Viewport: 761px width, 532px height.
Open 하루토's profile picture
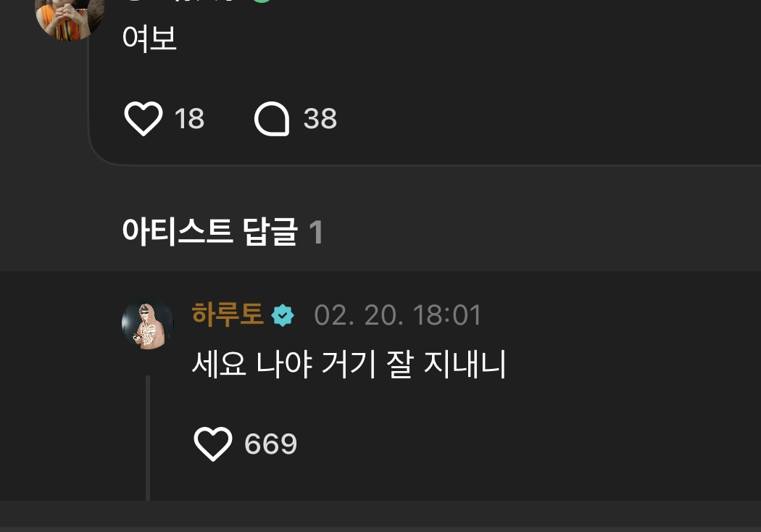[x=148, y=324]
